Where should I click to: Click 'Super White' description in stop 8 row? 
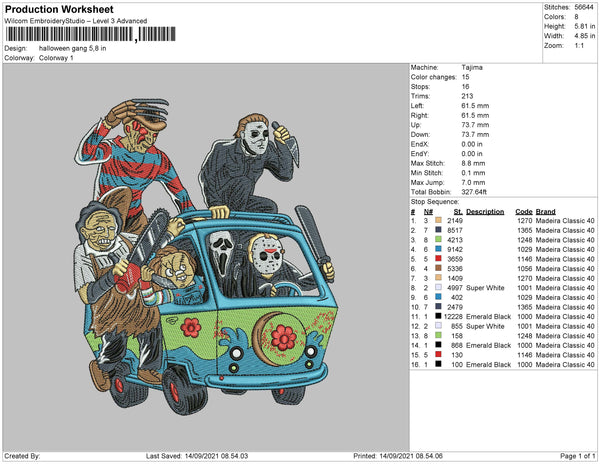pos(485,288)
